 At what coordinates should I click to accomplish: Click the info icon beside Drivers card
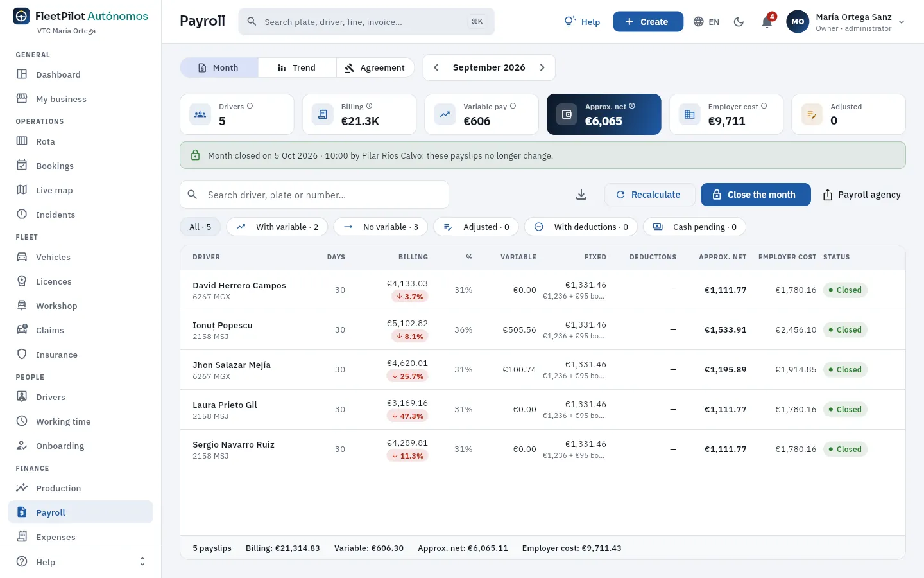250,106
